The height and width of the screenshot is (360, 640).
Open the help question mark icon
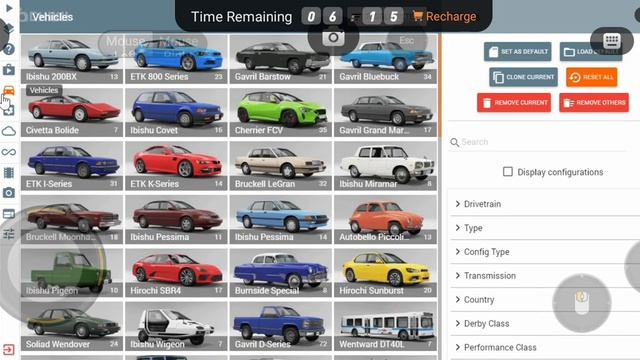click(9, 49)
